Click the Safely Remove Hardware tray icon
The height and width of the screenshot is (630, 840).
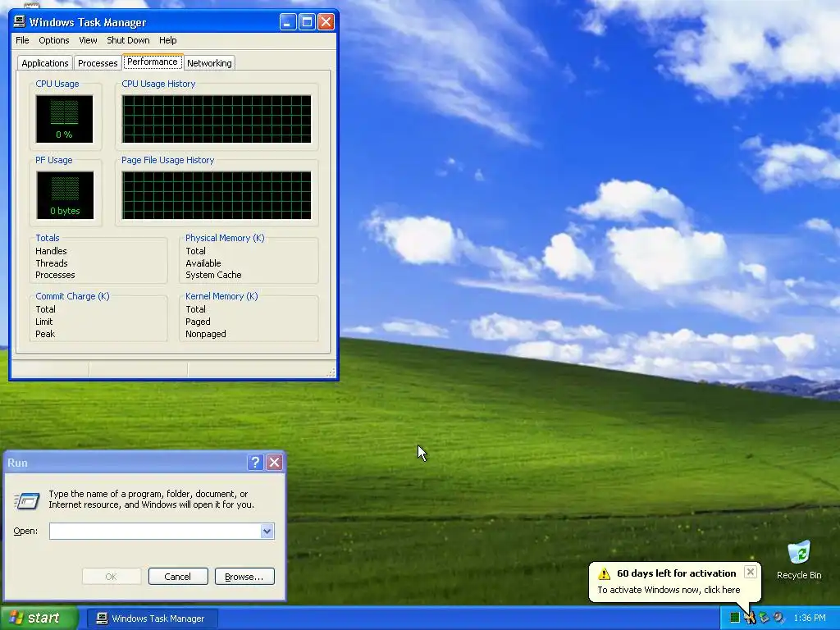pos(764,618)
